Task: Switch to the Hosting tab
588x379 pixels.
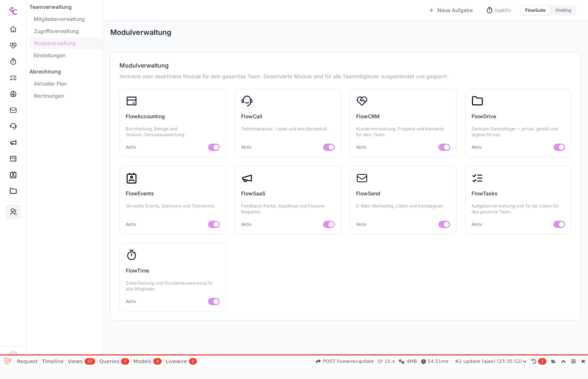Action: (563, 10)
